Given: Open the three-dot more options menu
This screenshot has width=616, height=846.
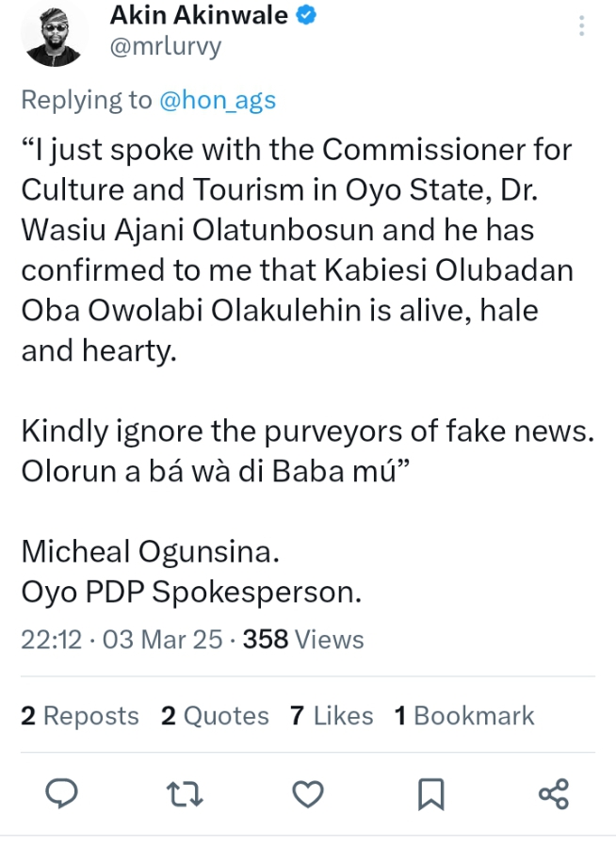Looking at the screenshot, I should point(583,24).
